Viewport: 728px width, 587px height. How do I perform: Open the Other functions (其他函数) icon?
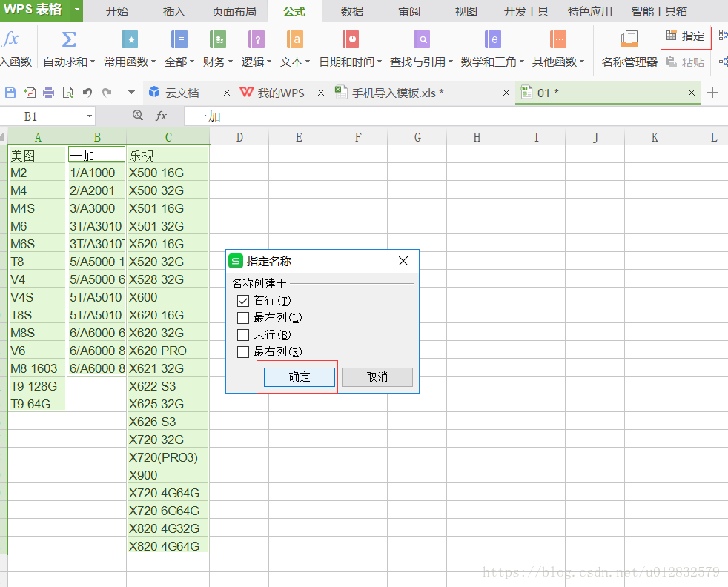pyautogui.click(x=557, y=39)
